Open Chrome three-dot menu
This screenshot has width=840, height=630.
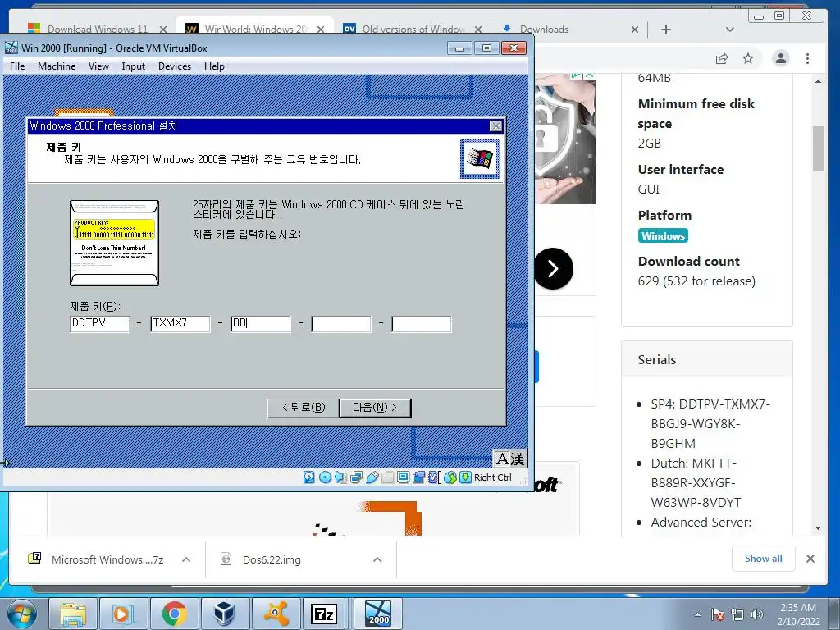click(807, 58)
